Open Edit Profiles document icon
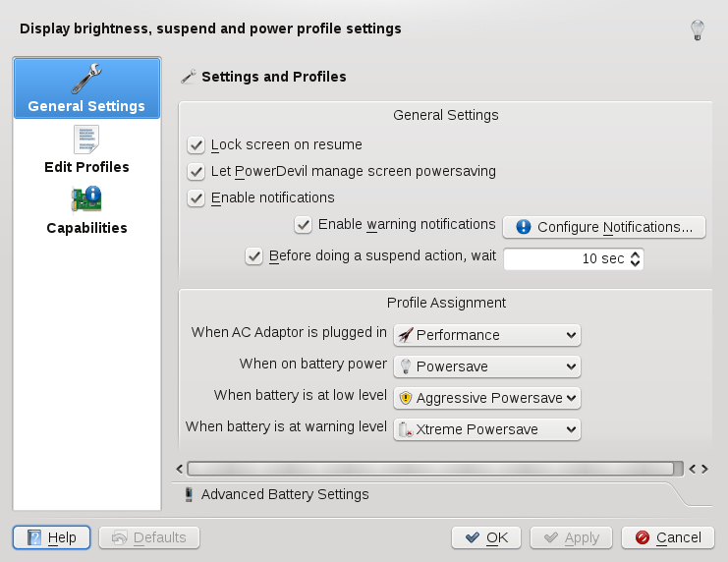 [86, 140]
